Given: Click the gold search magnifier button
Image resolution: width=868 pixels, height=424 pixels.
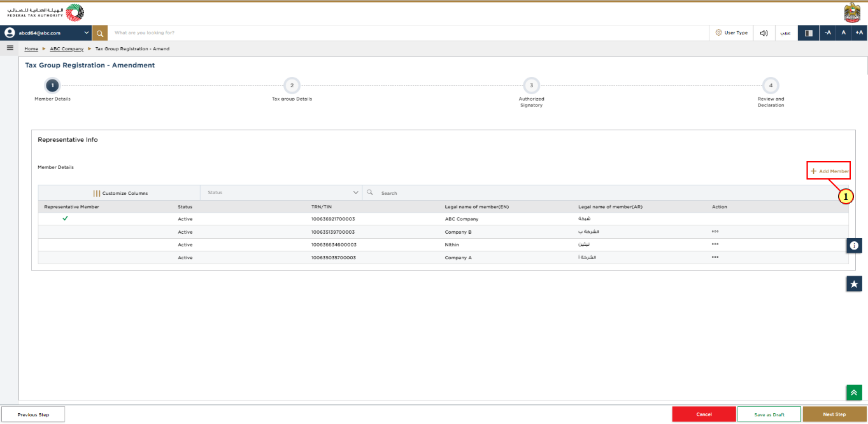Looking at the screenshot, I should tap(100, 32).
